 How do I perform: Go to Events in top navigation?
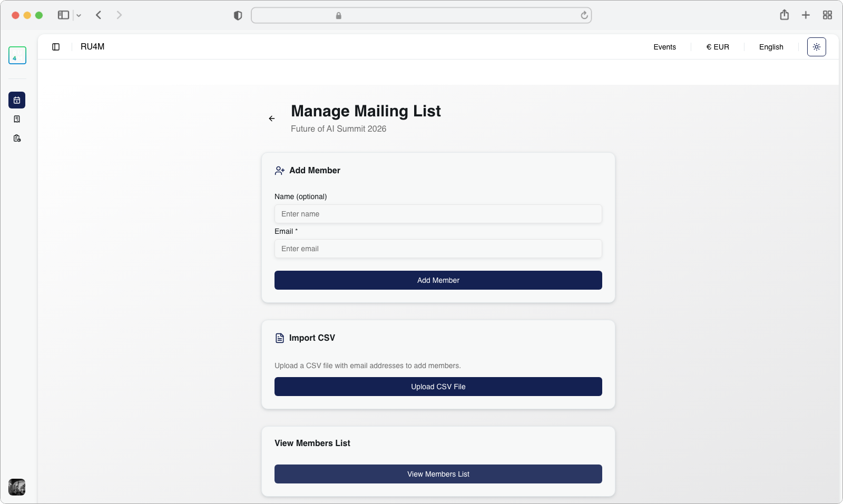[x=664, y=47]
